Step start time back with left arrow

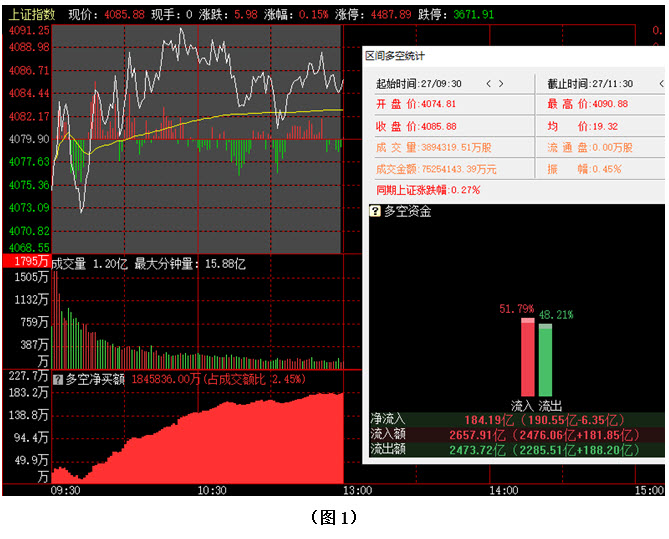488,83
